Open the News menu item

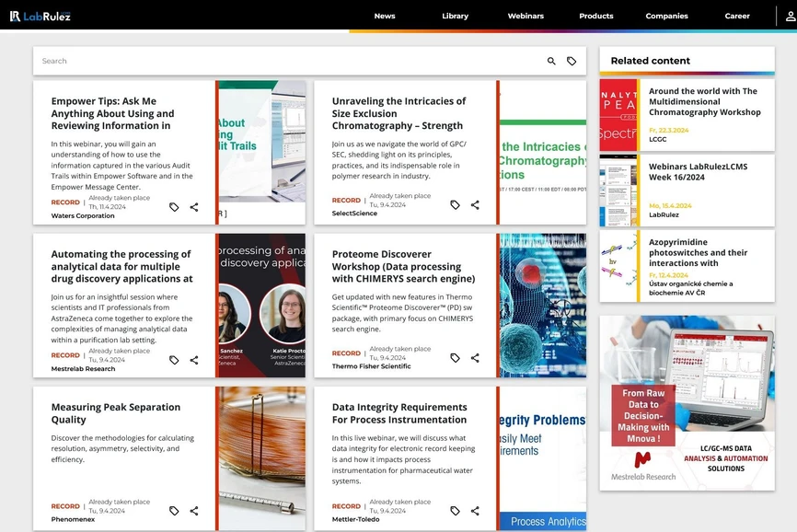(x=385, y=16)
